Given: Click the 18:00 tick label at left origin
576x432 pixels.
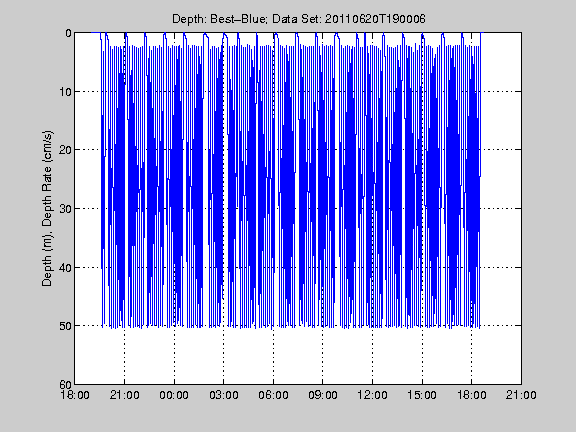Looking at the screenshot, I should (75, 395).
